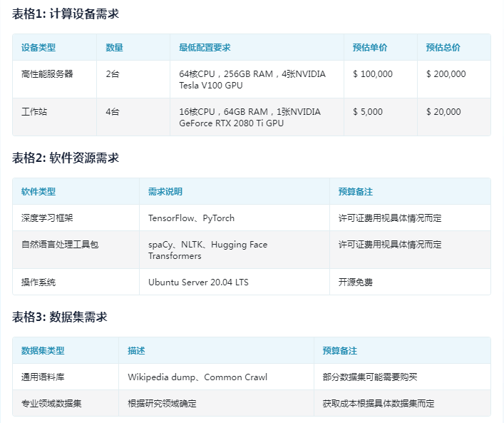This screenshot has height=423, width=504.
Task: Click the Wikipedia dump、Common Crawl cell
Action: click(216, 377)
